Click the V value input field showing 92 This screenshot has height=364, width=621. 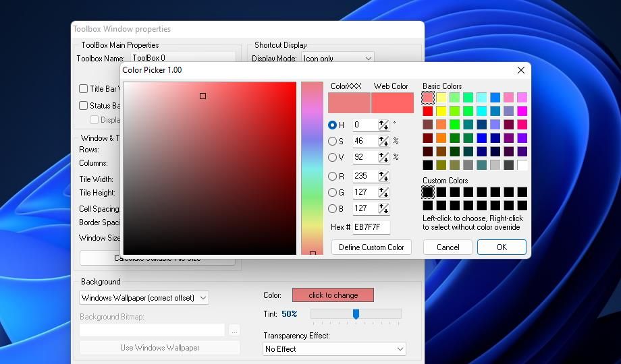click(365, 158)
